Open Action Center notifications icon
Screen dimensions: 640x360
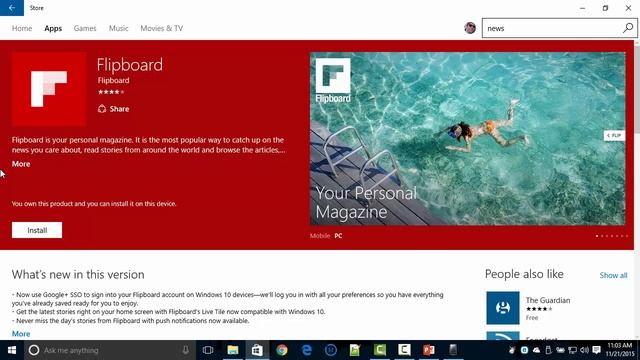pyautogui.click(x=597, y=350)
